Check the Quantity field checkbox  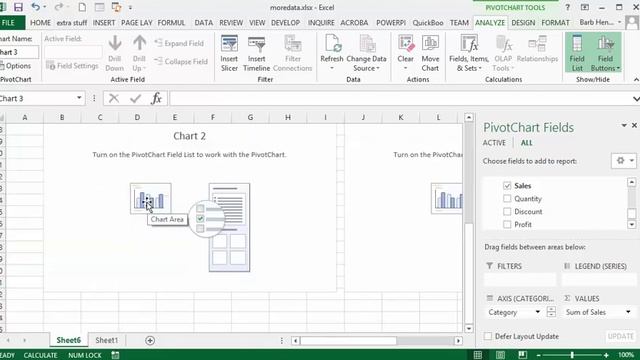(x=507, y=199)
